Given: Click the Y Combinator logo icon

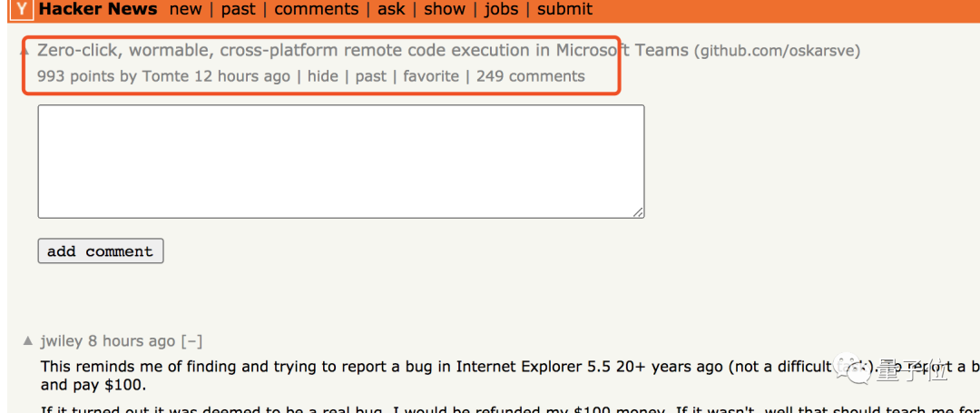Looking at the screenshot, I should (x=23, y=10).
